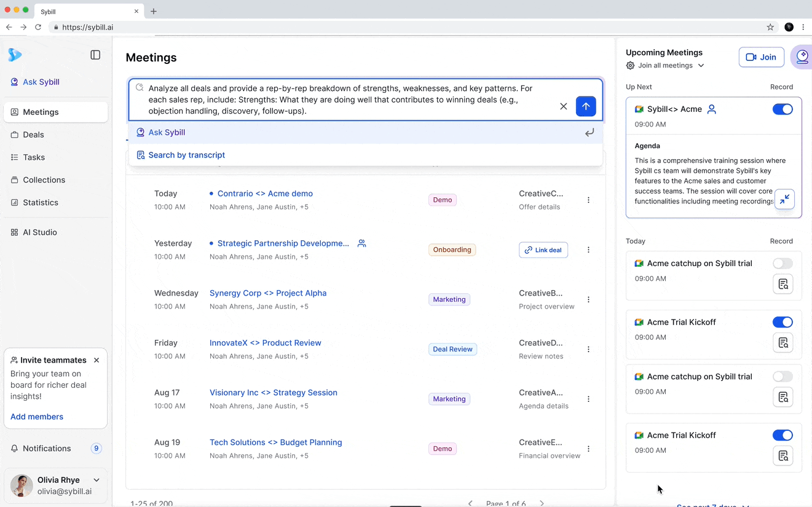The image size is (812, 507).
Task: Open the Visionary Inc <> Strategy Session meeting
Action: pos(274,393)
